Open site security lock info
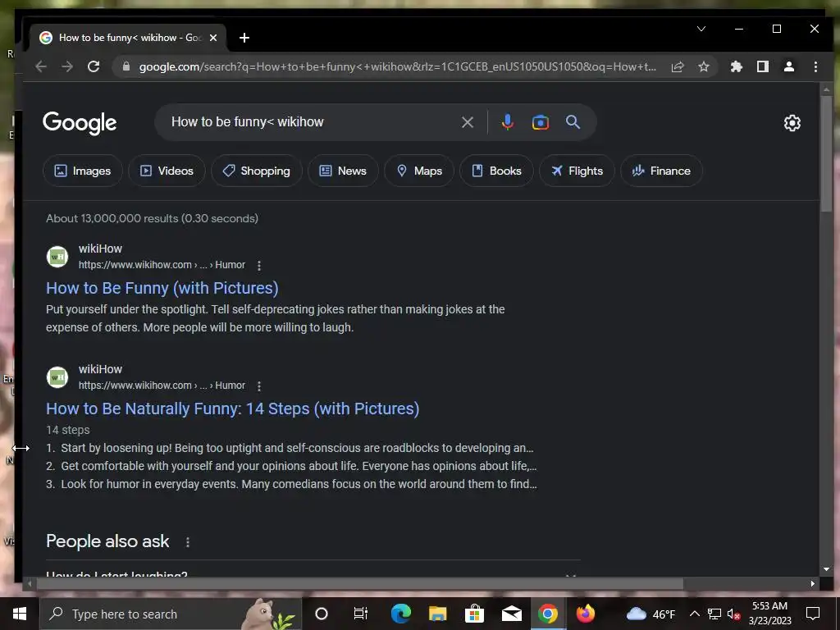 pyautogui.click(x=126, y=66)
